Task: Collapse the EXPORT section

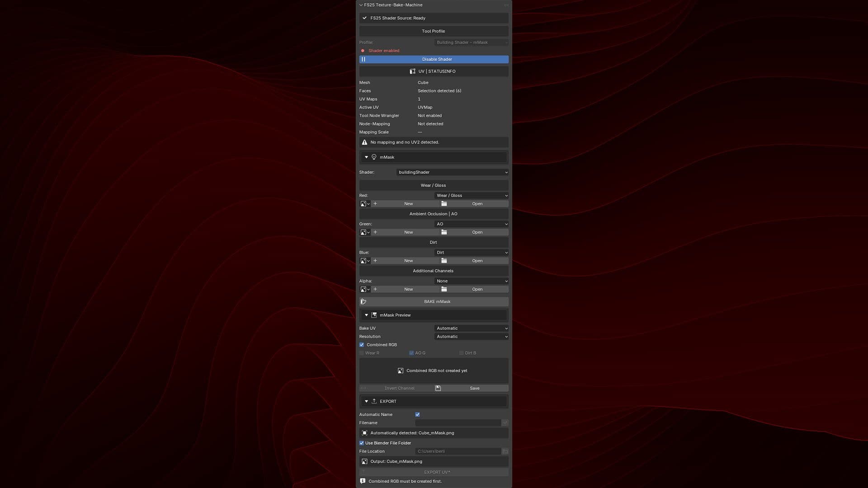Action: pos(366,401)
